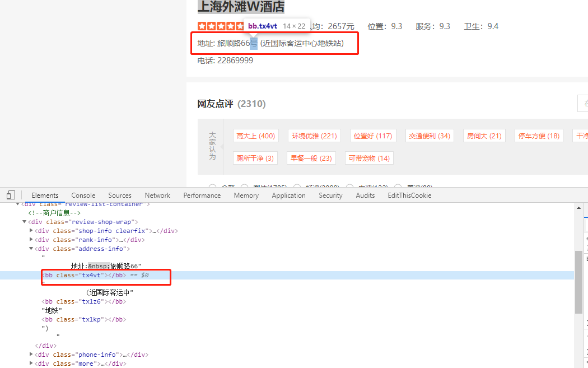Click the 位置: 9.3 score

point(385,26)
